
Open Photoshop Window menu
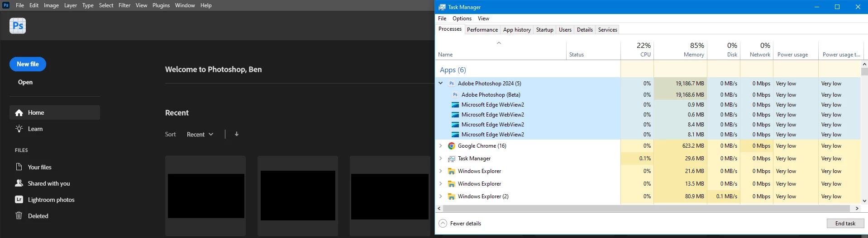coord(185,5)
